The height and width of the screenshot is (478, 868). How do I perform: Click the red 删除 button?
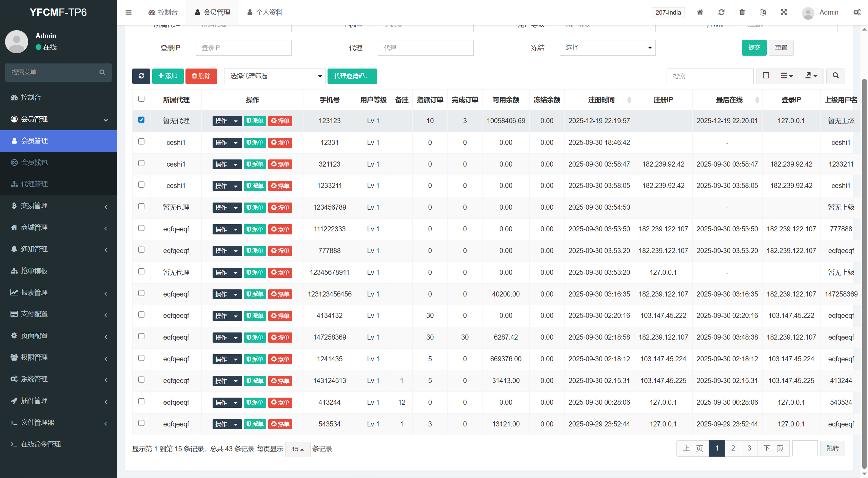point(201,76)
